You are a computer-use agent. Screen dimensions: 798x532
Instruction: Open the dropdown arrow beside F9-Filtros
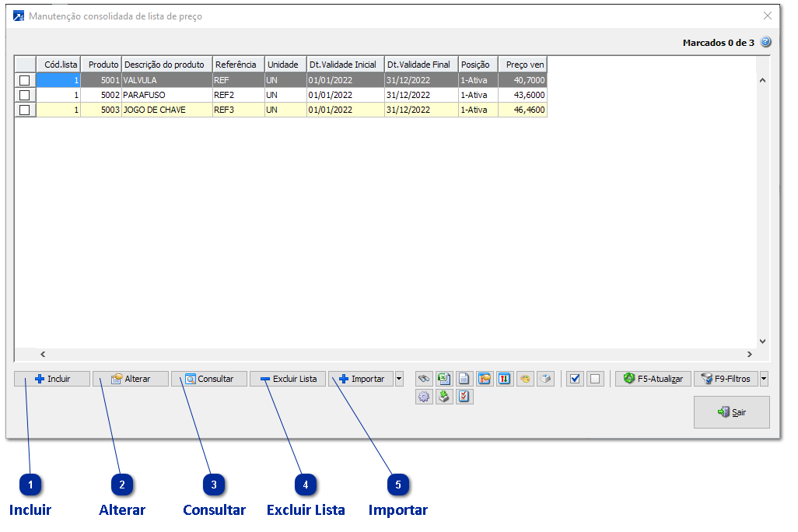tap(764, 379)
